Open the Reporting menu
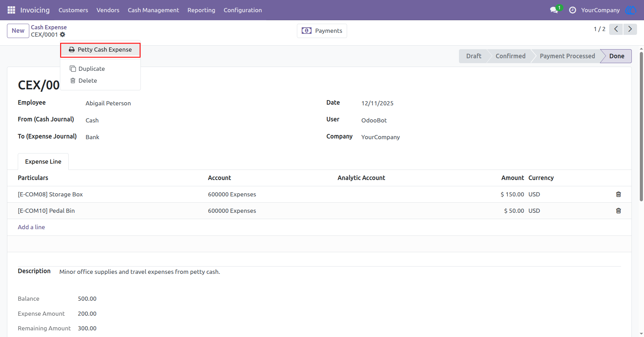 (201, 10)
